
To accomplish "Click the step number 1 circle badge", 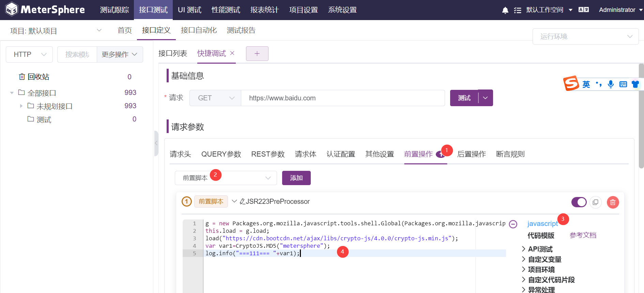I will (187, 201).
